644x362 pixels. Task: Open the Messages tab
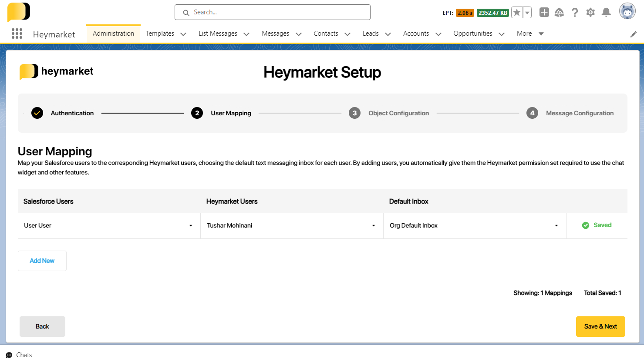click(276, 34)
